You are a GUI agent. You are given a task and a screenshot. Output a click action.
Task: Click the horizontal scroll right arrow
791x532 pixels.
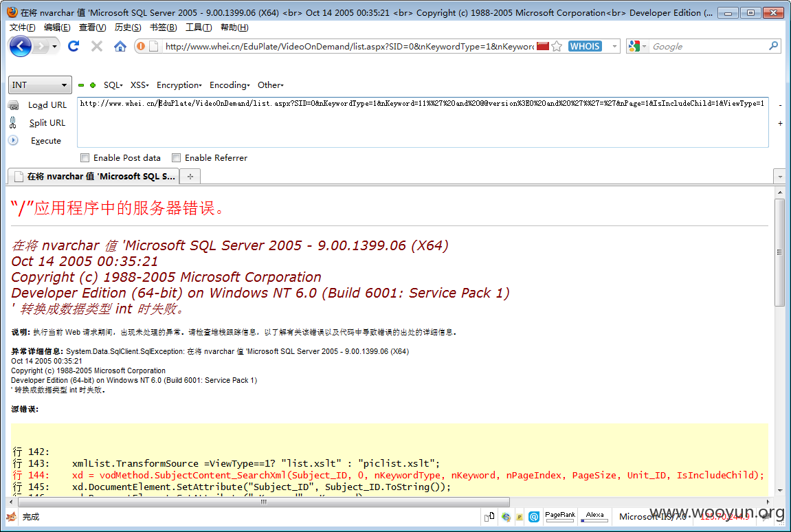click(x=768, y=502)
